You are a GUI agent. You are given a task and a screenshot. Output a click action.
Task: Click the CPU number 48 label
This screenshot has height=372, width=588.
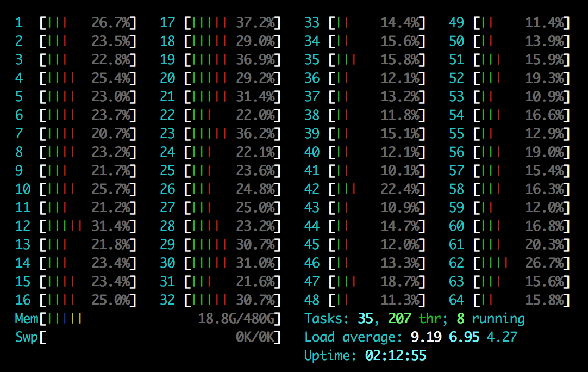tap(311, 300)
